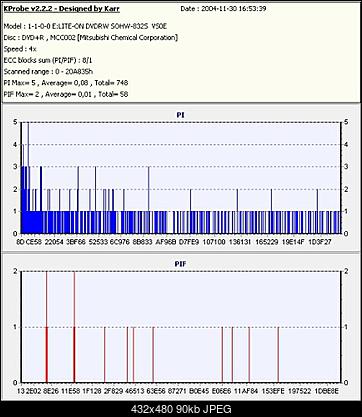Click the 165229 PI axis label
Image resolution: width=362 pixels, height=417 pixels.
tap(267, 242)
